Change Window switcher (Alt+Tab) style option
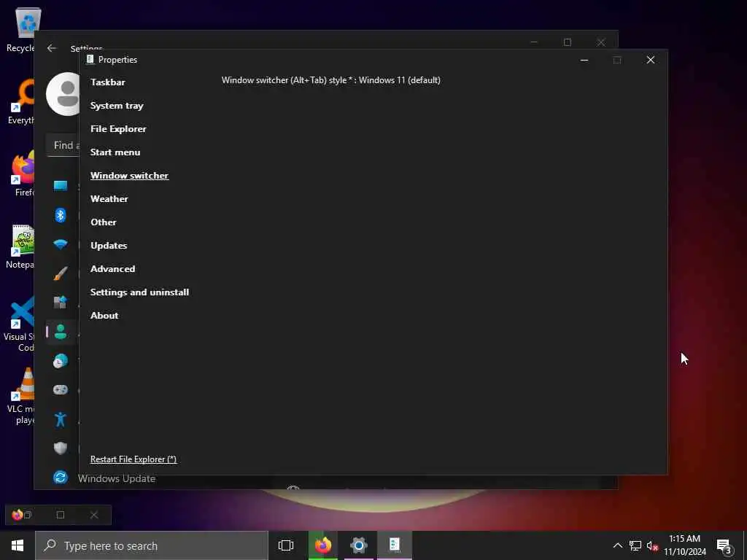 (x=330, y=80)
